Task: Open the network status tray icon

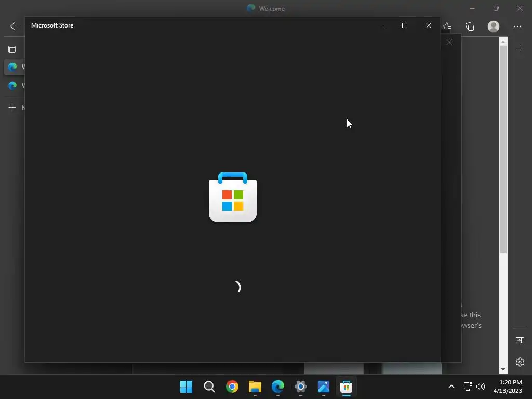Action: [468, 387]
